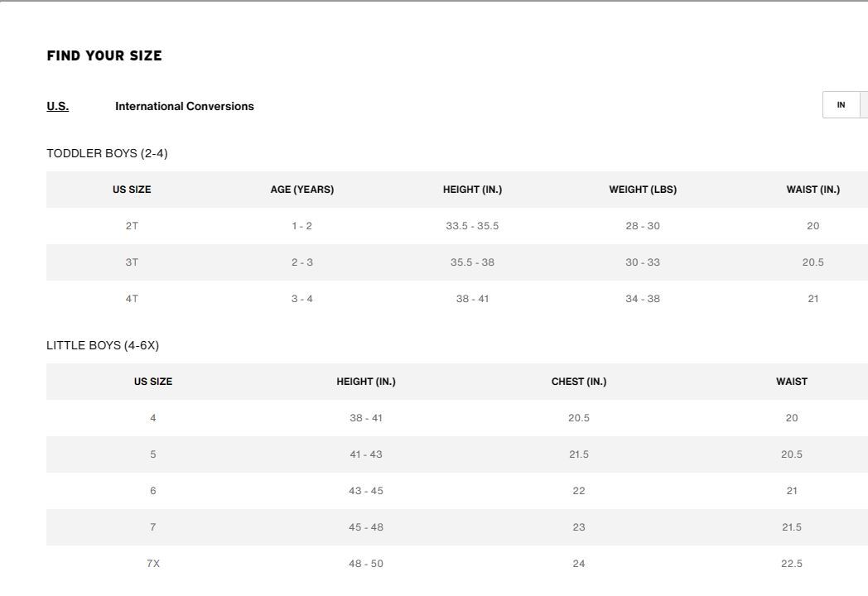Click US SIZE header in toddler table

[x=132, y=190]
